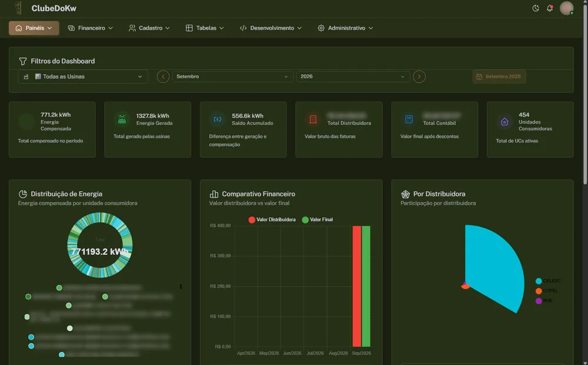
Task: Click the legend scrollbar in Distribuição panel
Action: (181, 287)
